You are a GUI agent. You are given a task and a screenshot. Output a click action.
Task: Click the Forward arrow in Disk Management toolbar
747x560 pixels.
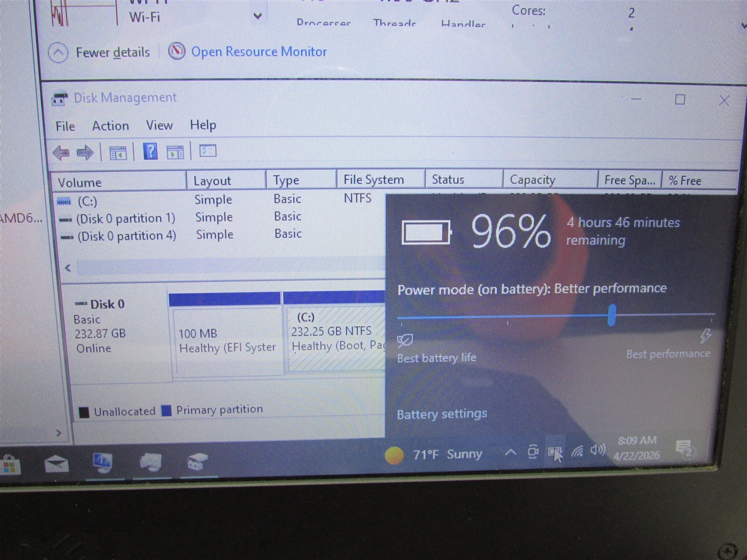(85, 152)
